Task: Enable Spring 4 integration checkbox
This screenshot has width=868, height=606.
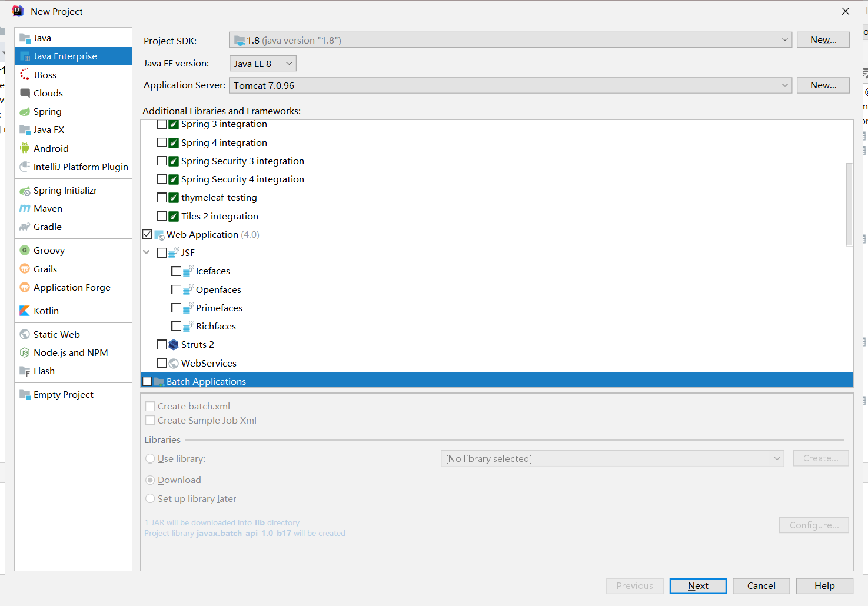Action: [x=161, y=142]
